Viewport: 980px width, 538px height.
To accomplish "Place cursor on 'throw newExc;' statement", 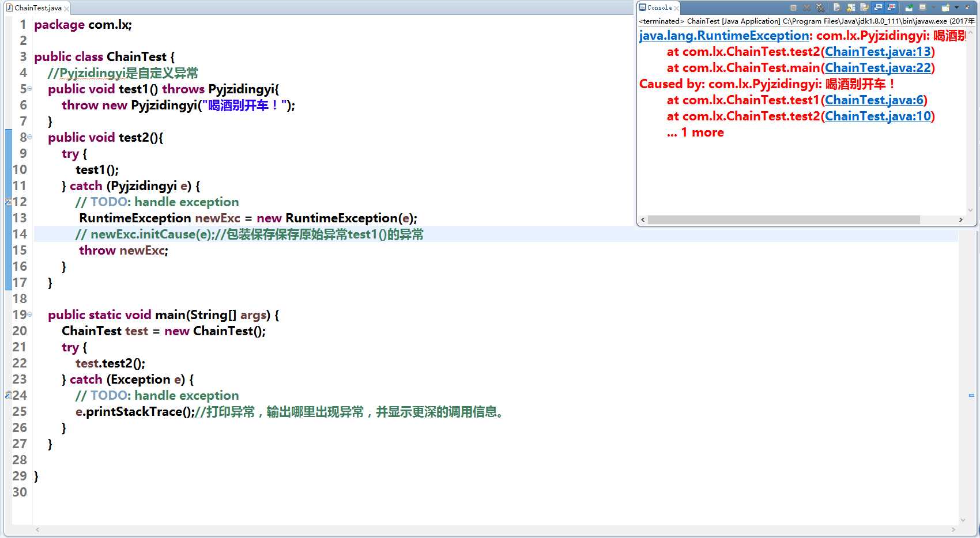I will [123, 251].
